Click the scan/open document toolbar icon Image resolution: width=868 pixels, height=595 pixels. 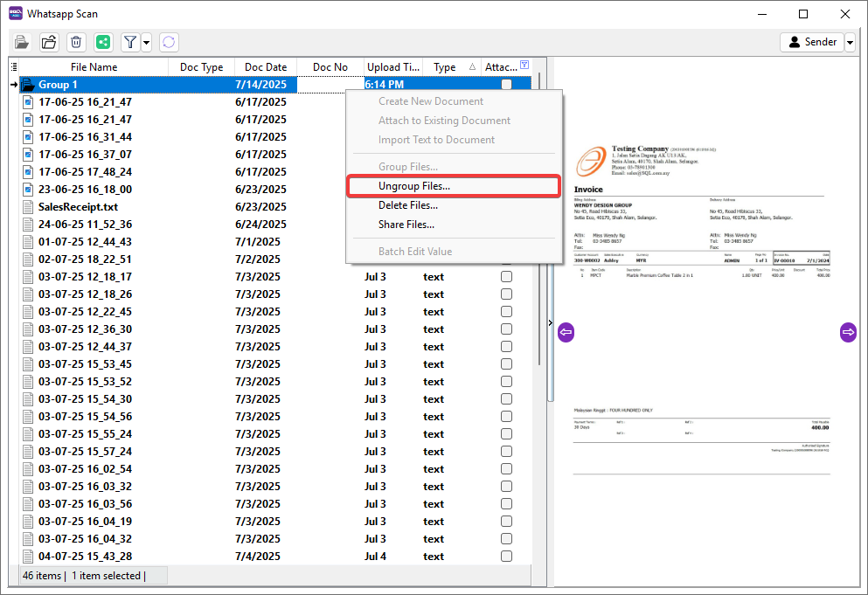click(22, 42)
